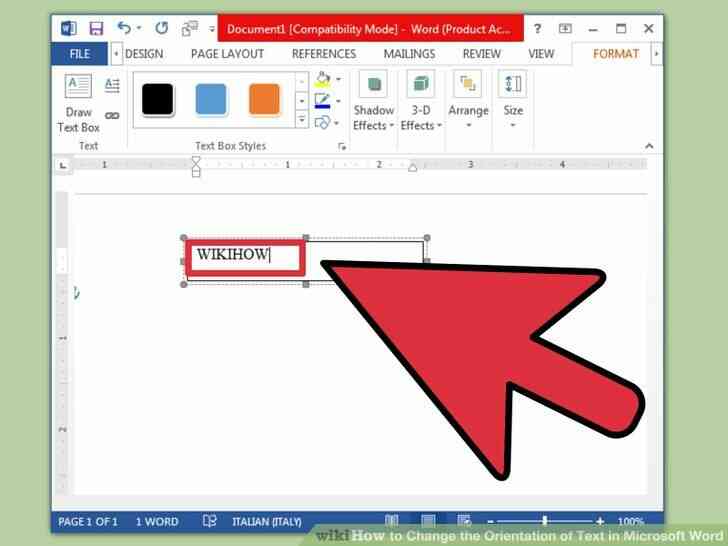
Task: Open Text Box Styles dialog launcher
Action: [342, 147]
